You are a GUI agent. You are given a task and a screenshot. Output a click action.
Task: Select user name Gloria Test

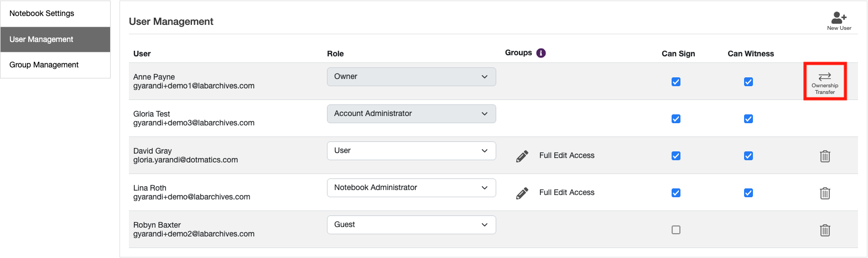pos(152,114)
